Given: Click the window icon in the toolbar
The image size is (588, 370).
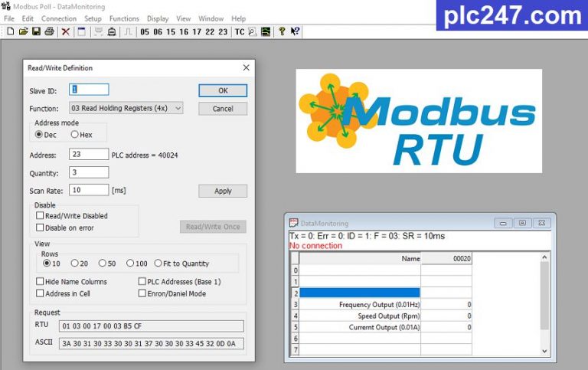Looking at the screenshot, I should (81, 31).
